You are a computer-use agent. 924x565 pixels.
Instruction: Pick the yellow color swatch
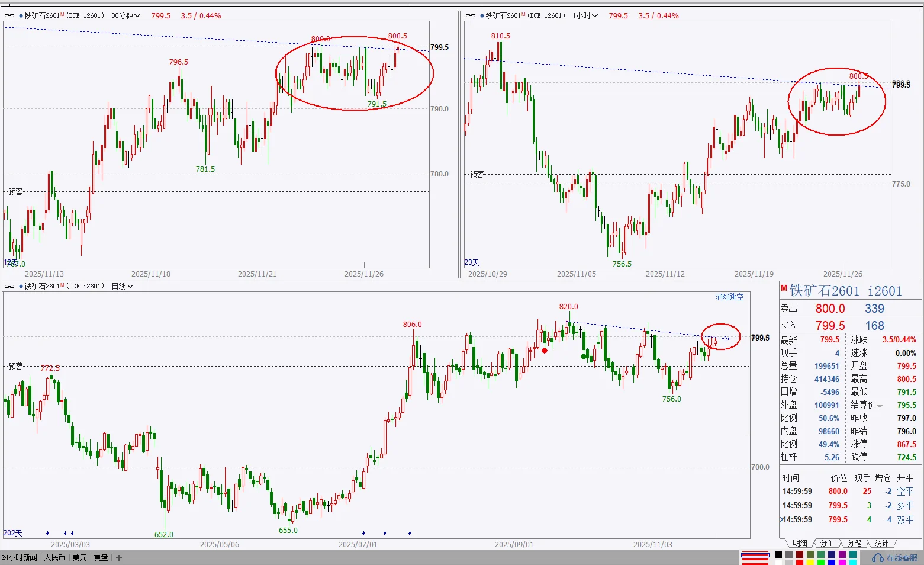(x=810, y=562)
